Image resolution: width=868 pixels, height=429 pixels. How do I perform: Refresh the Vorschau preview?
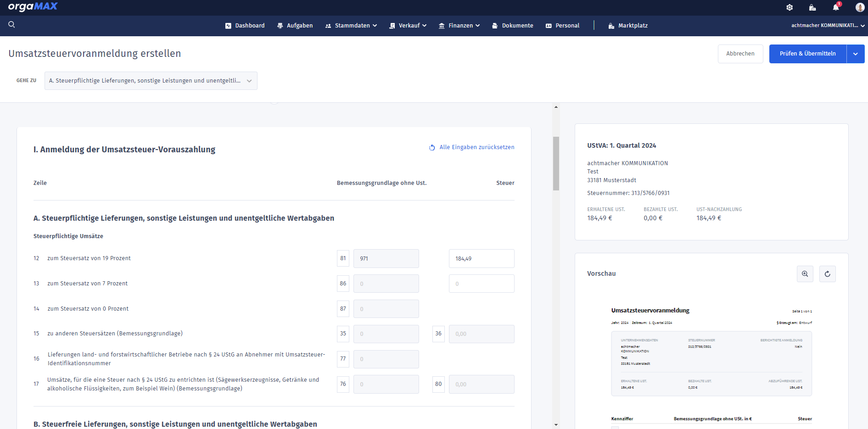click(827, 274)
